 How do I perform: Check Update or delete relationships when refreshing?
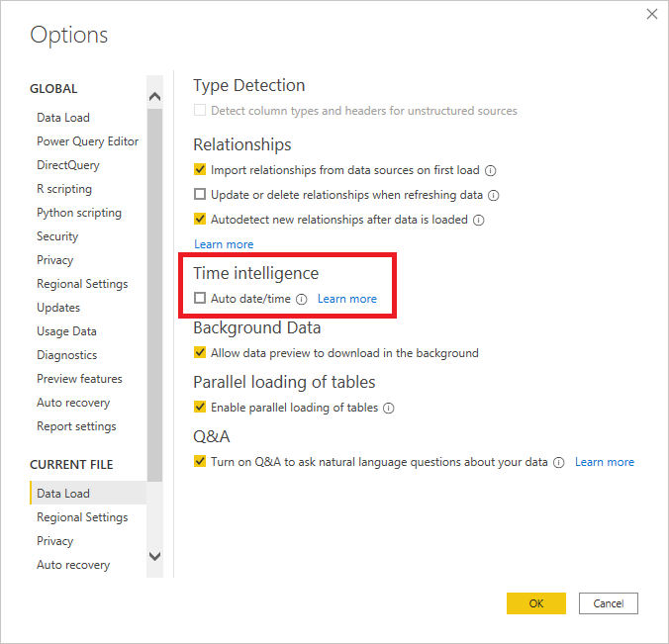(200, 194)
